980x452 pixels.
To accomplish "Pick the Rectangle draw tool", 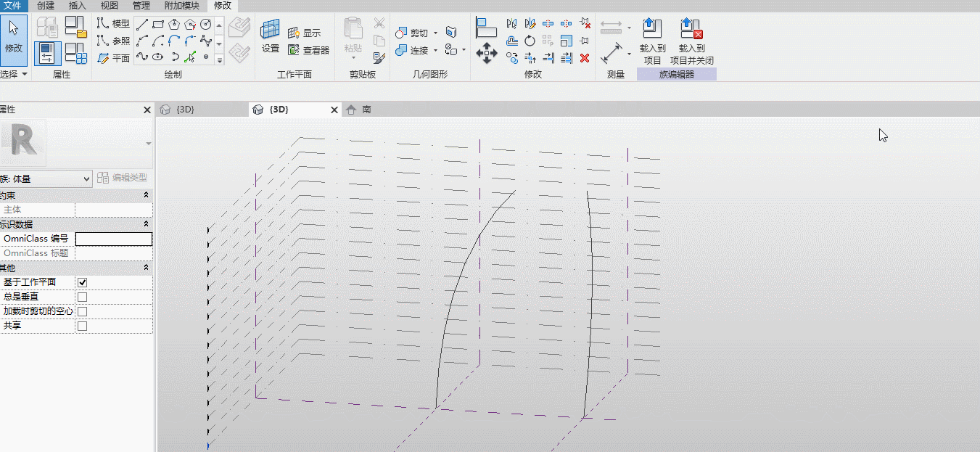I will click(158, 24).
